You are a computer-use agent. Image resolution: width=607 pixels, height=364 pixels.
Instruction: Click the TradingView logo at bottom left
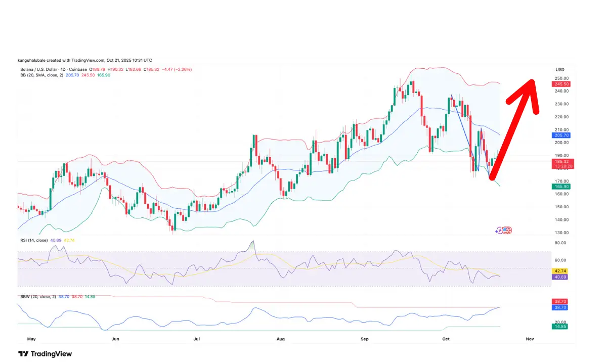click(45, 354)
